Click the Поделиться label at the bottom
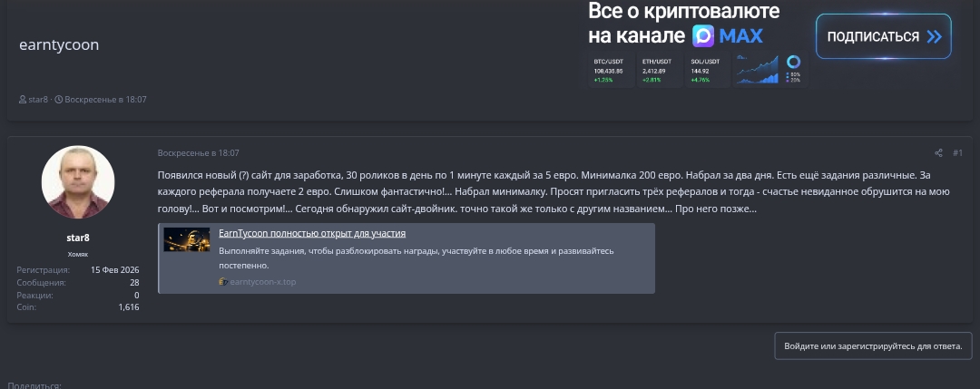Image resolution: width=980 pixels, height=389 pixels. (x=34, y=385)
